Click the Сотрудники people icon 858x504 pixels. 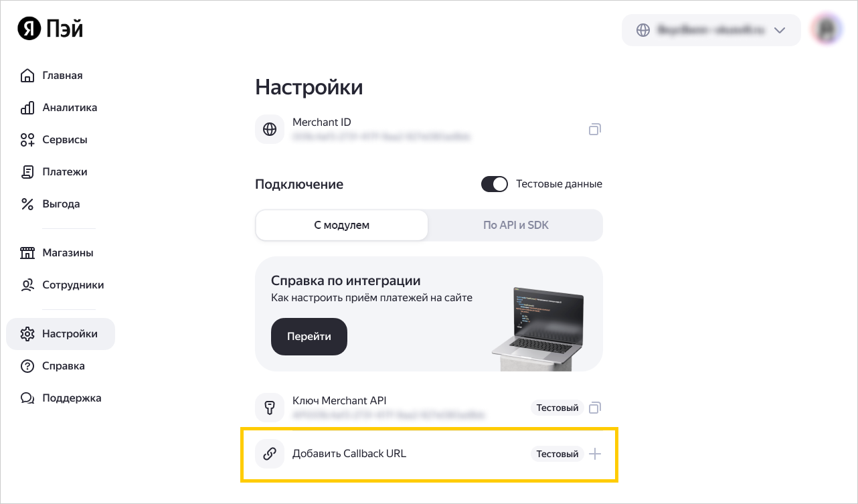(27, 284)
